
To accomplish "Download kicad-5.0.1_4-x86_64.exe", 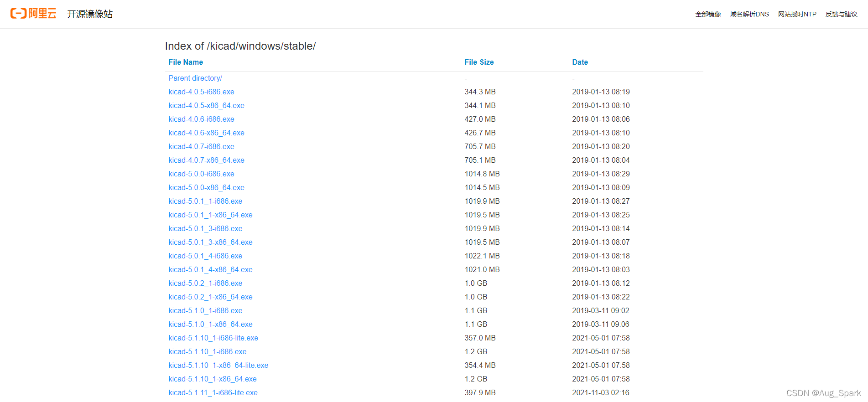I will [210, 269].
